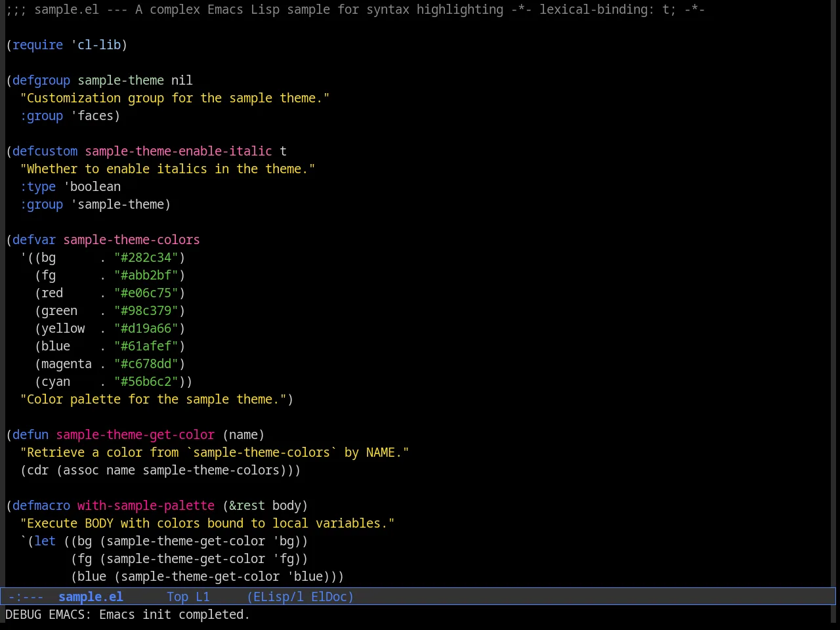Click the ':type' keyword
Viewport: 840px width, 630px height.
click(38, 186)
